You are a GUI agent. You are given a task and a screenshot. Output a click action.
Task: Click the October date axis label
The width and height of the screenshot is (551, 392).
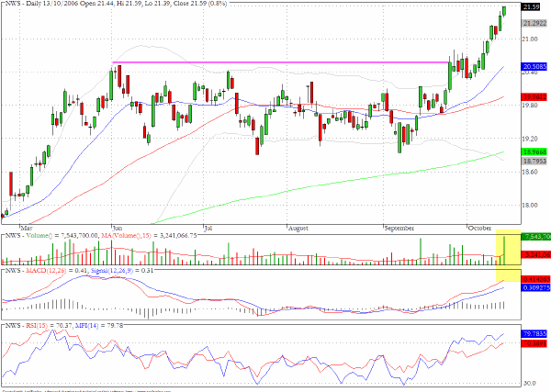pyautogui.click(x=479, y=228)
